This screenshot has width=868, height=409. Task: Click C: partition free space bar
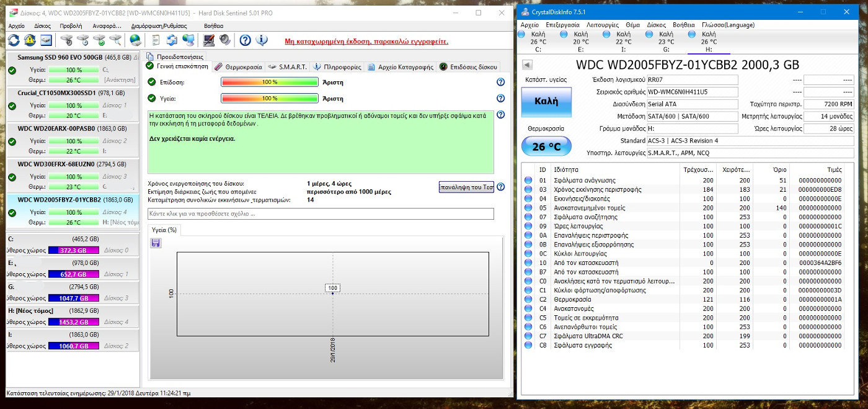73,250
